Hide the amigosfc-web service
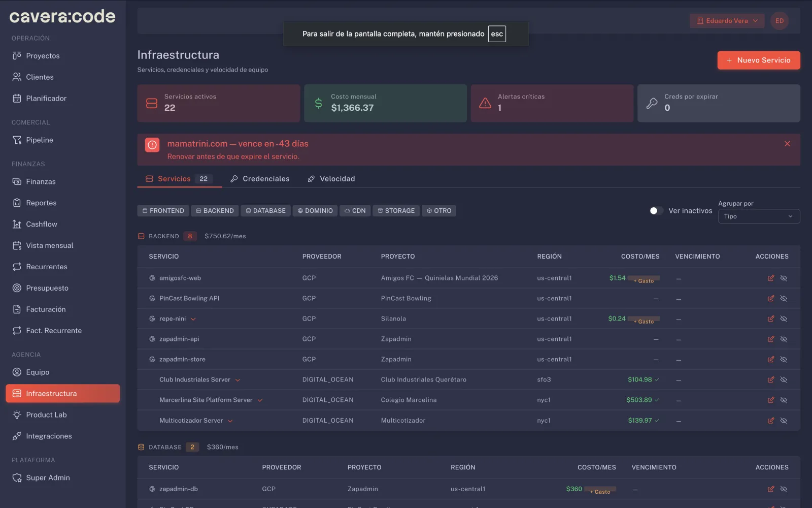Screen dimensions: 812x508 coord(784,278)
